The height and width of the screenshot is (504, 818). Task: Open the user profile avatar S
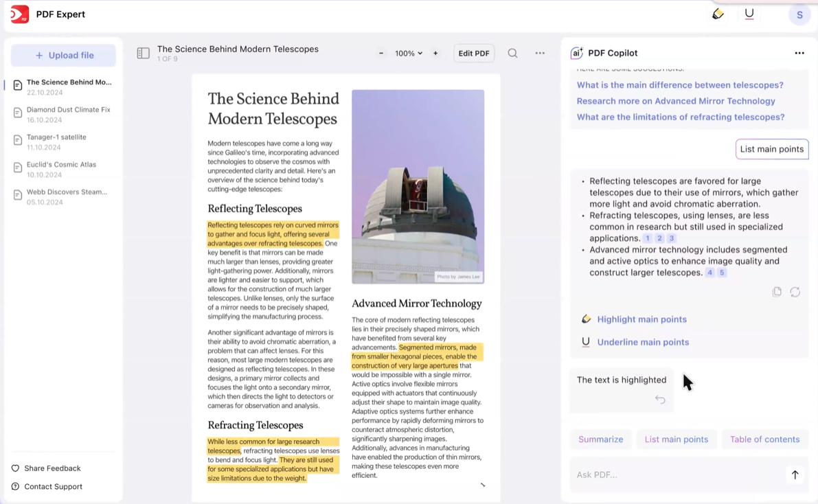click(x=799, y=15)
